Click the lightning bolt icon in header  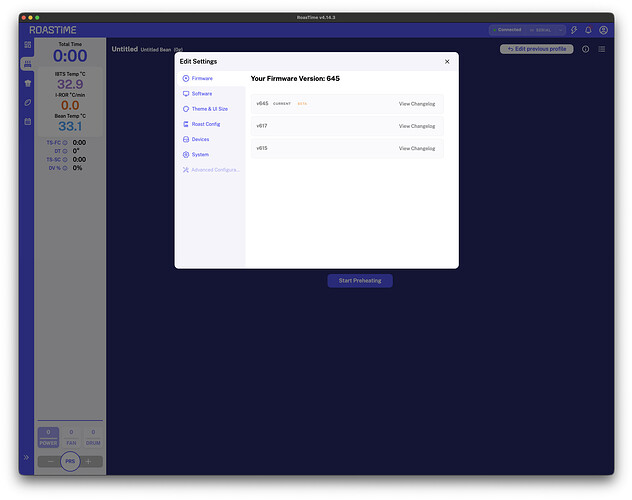pyautogui.click(x=574, y=30)
